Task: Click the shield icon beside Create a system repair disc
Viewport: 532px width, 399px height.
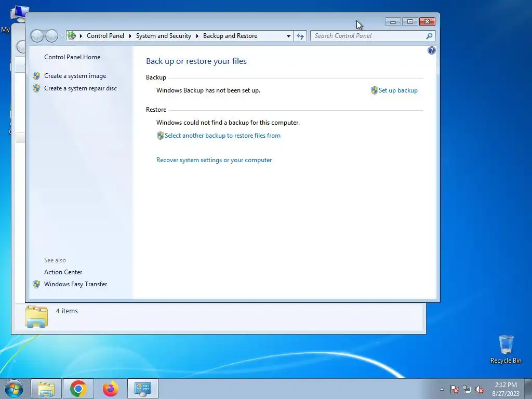Action: click(x=36, y=88)
